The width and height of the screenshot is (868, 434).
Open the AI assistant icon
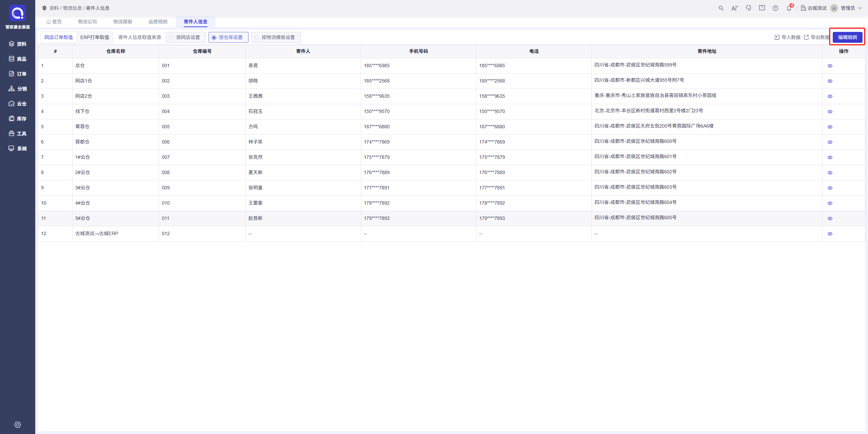(734, 8)
